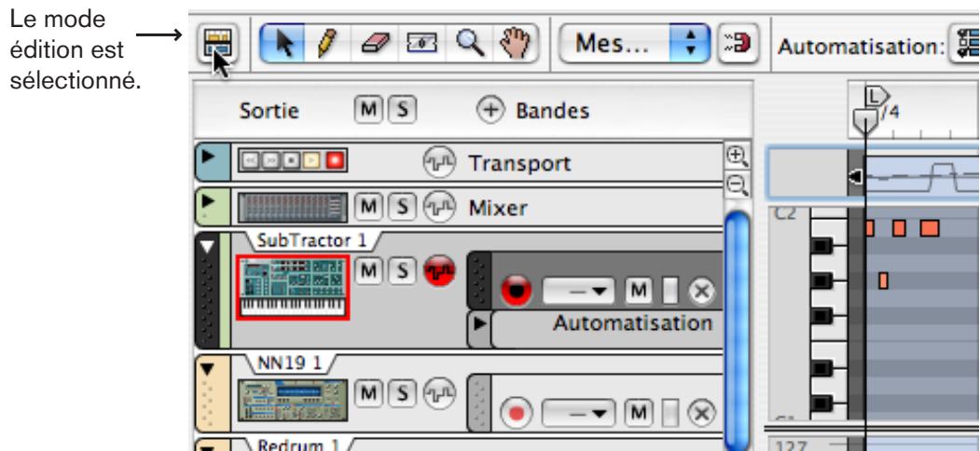
Task: Open the SubTractor 1 lane dropdown
Action: (x=578, y=291)
